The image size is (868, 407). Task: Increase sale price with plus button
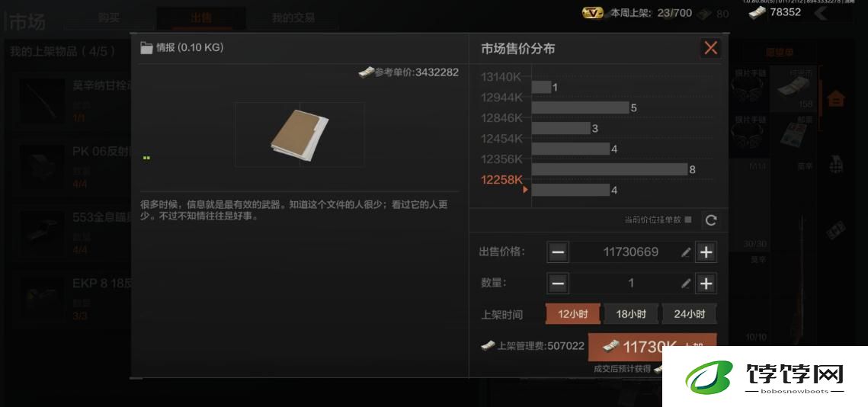click(706, 252)
